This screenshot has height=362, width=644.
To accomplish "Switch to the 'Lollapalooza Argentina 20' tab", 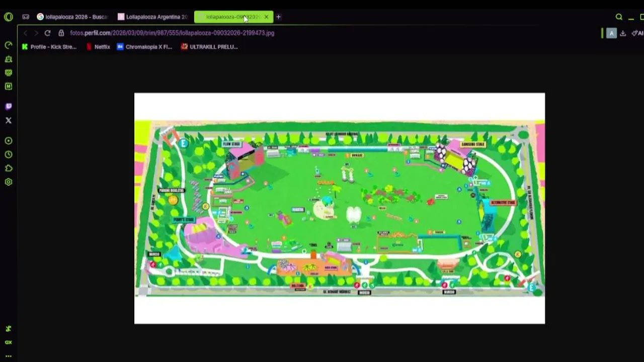I will point(153,17).
